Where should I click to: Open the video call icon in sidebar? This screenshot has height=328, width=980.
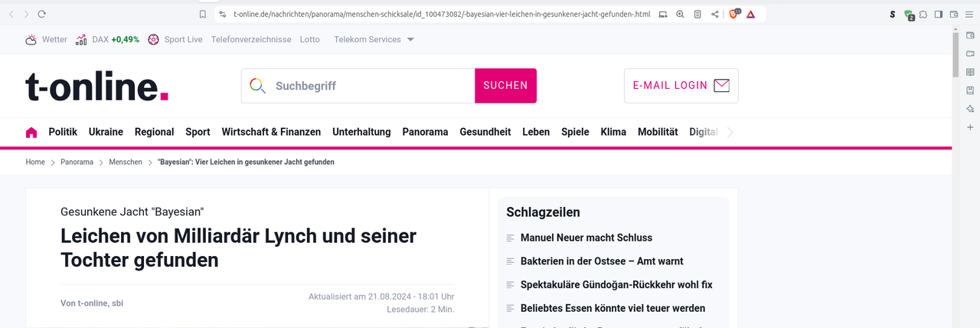point(970,54)
